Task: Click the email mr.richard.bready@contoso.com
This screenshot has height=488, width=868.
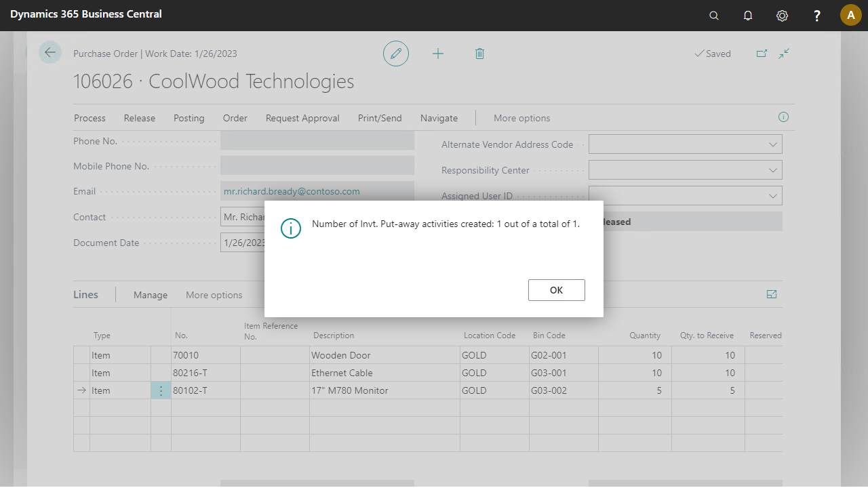Action: [x=292, y=191]
